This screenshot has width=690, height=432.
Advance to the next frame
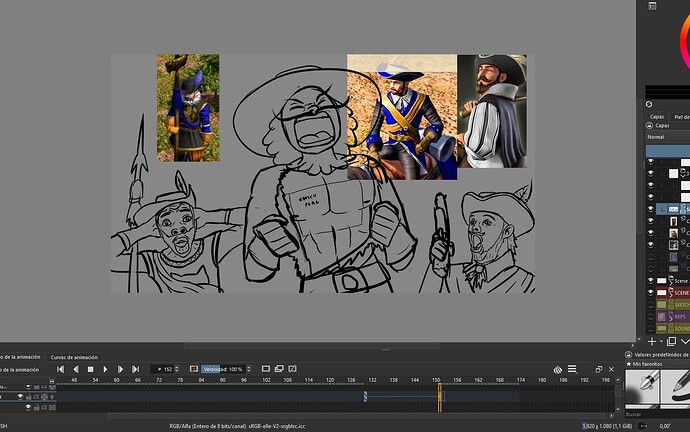(121, 370)
